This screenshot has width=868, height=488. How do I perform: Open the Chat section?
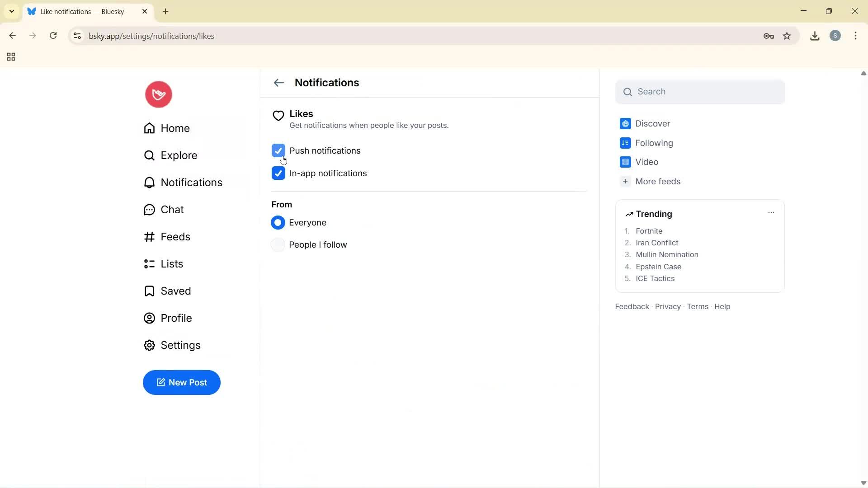click(172, 209)
